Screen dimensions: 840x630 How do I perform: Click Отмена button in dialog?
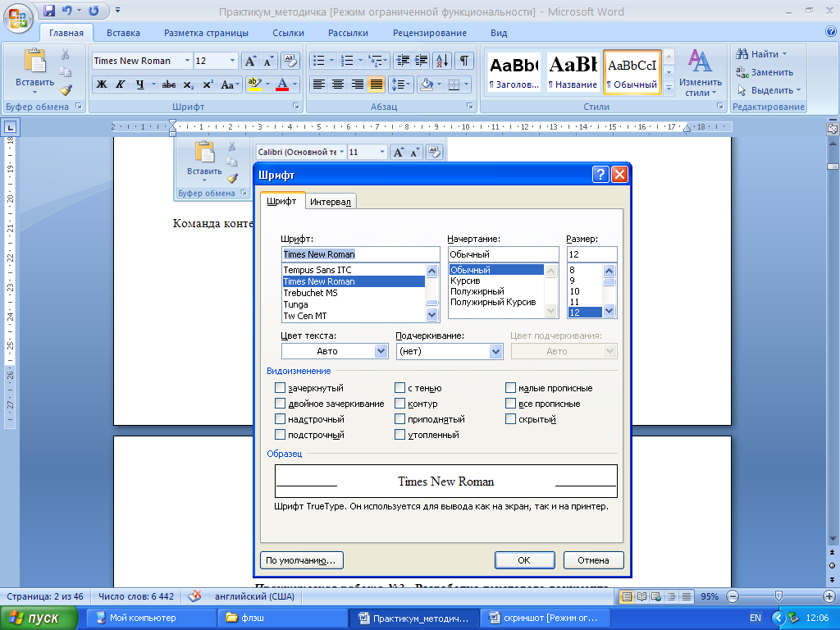pyautogui.click(x=593, y=559)
